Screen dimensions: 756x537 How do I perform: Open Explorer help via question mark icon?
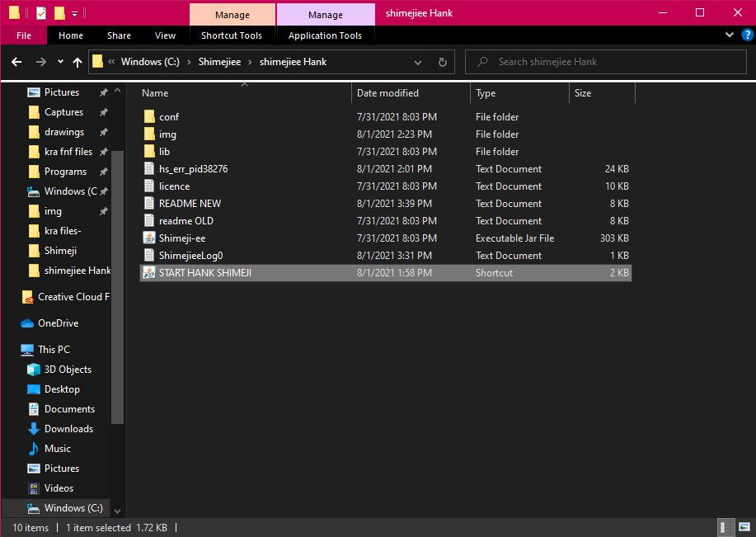[745, 35]
